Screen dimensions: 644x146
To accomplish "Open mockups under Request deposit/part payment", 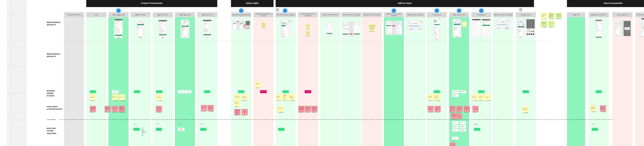I will (x=241, y=25).
